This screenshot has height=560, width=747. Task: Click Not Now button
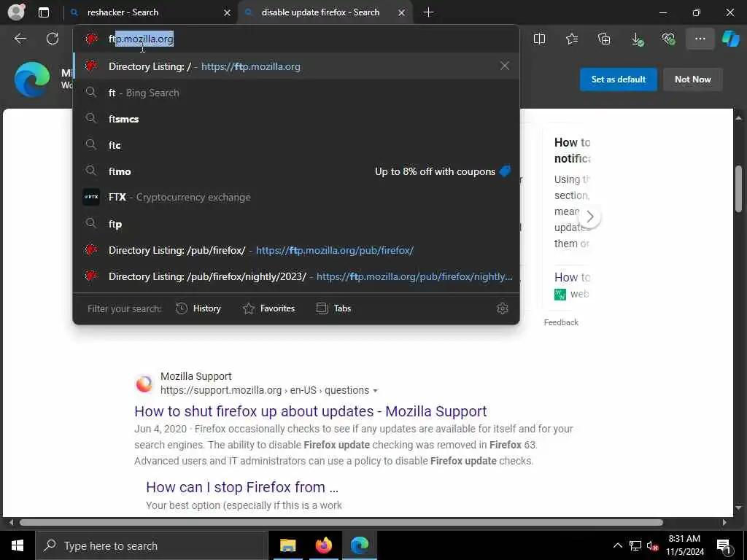pyautogui.click(x=693, y=79)
